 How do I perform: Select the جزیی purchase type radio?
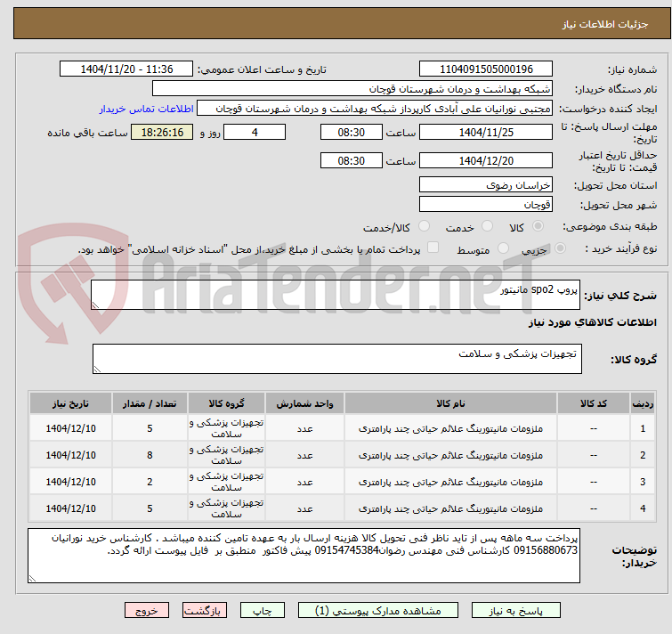560,248
